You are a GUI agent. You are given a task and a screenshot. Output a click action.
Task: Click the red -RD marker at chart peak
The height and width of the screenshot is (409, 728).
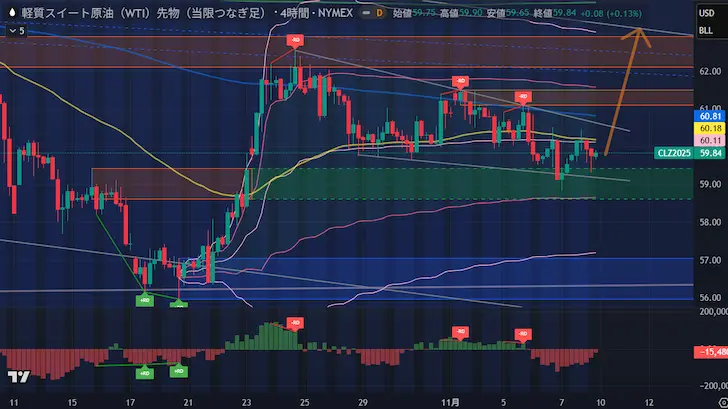click(x=296, y=40)
